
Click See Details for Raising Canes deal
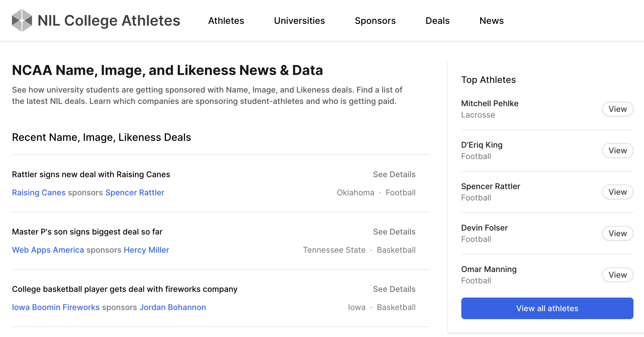394,174
